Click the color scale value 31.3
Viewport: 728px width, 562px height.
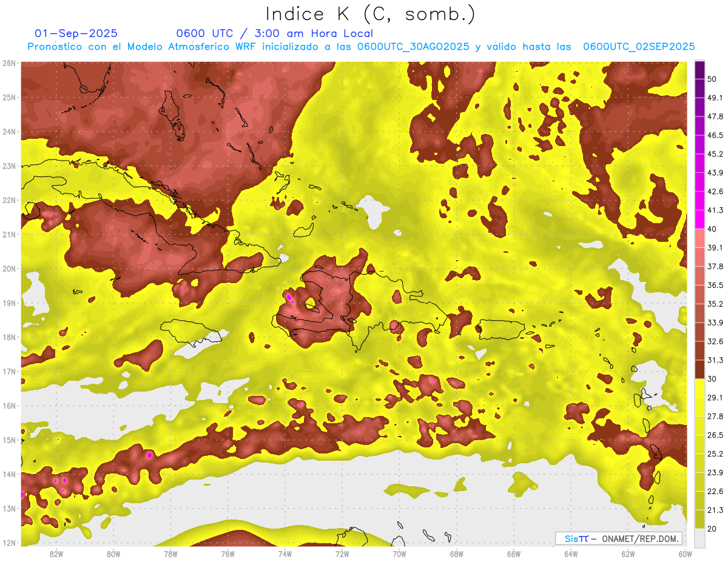click(715, 360)
